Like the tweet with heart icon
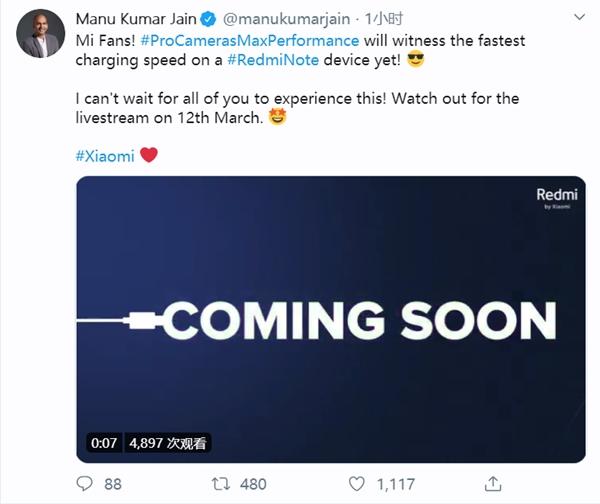 [x=357, y=484]
